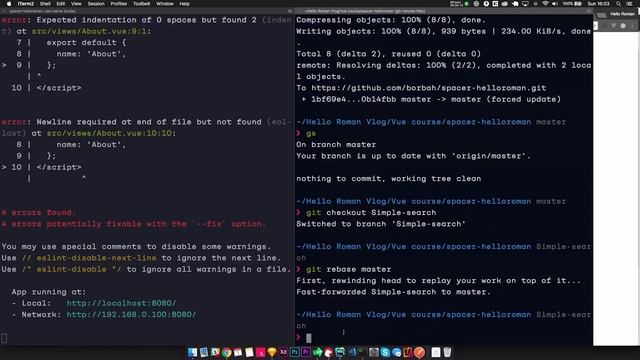Click the GitHub spacer-helloroman.git URL

[x=429, y=88]
